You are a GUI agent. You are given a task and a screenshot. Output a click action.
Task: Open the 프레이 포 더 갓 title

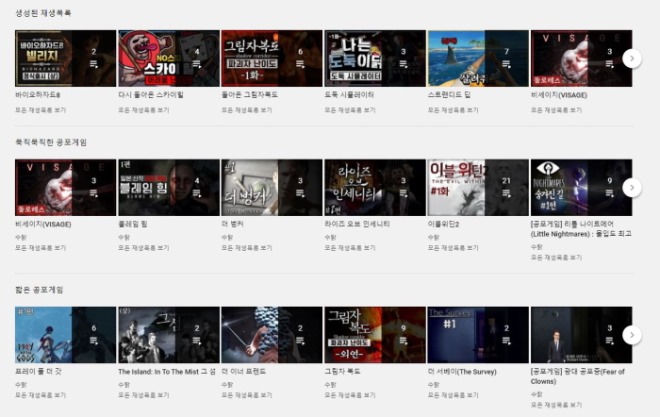coord(38,372)
